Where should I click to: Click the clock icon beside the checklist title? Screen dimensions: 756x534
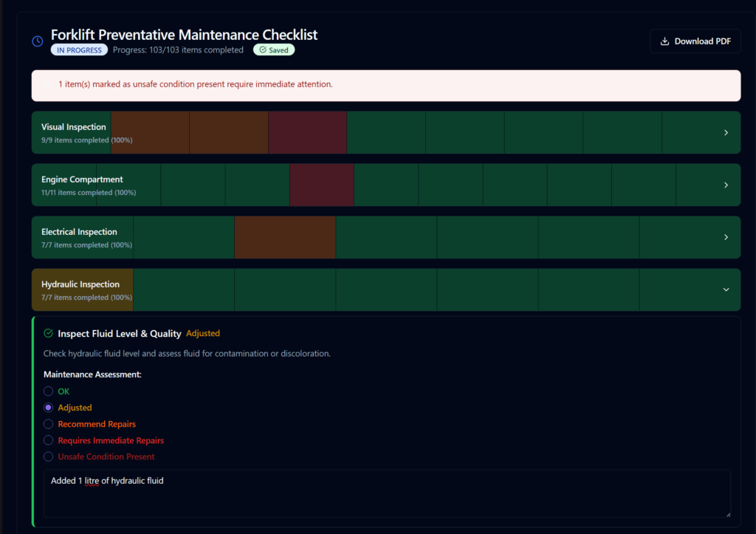pyautogui.click(x=38, y=41)
